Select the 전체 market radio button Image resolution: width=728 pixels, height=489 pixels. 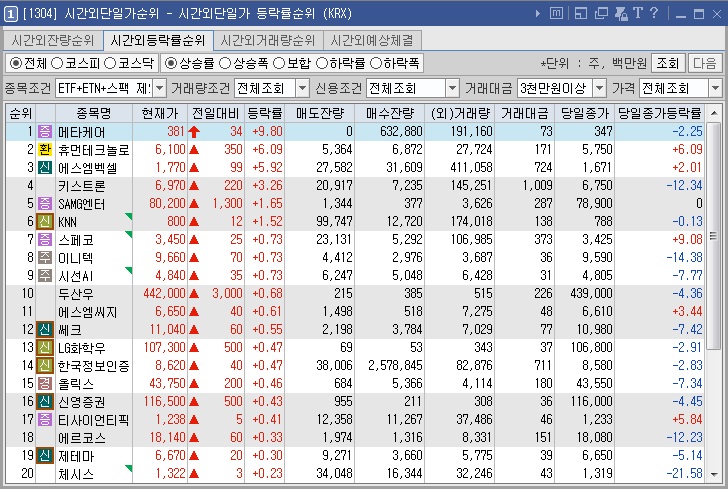15,63
